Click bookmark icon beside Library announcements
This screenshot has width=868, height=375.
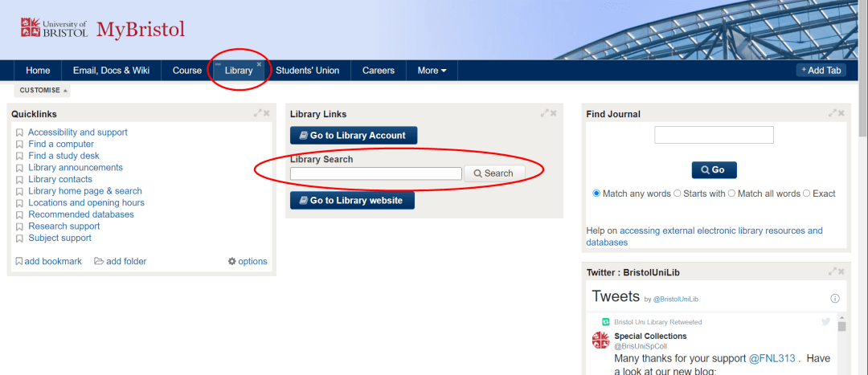(19, 168)
